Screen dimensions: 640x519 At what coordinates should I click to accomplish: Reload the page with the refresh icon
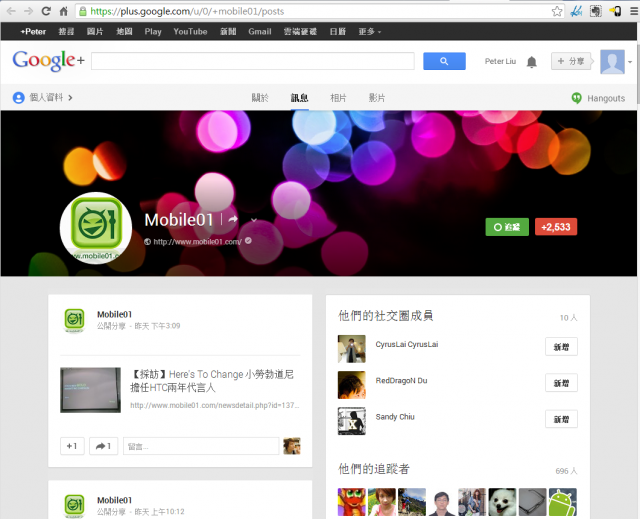[x=46, y=11]
